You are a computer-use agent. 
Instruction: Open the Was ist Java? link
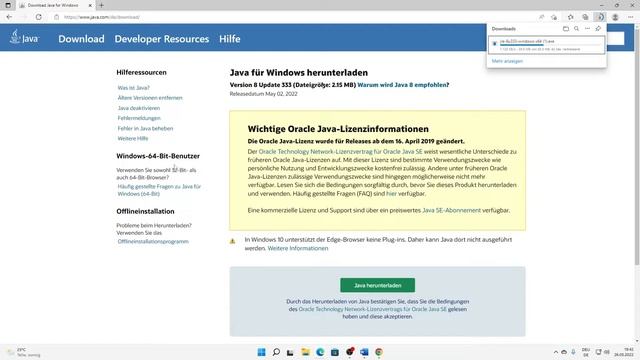coord(133,88)
